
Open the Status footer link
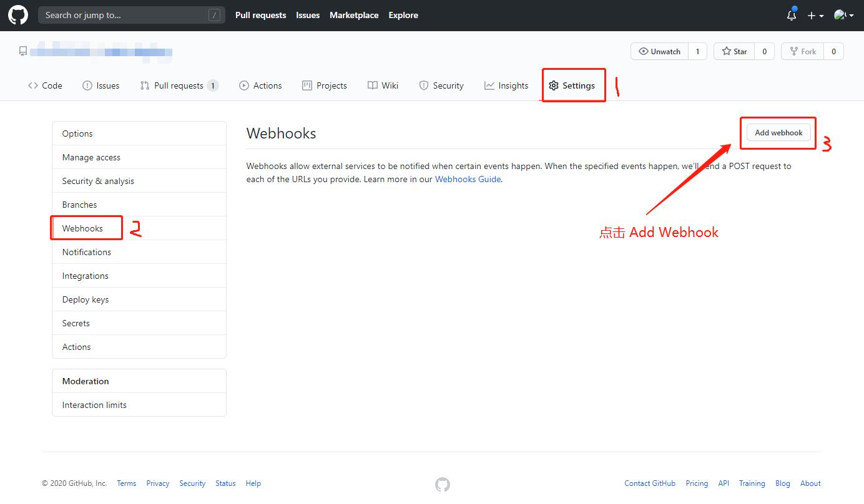pos(225,483)
